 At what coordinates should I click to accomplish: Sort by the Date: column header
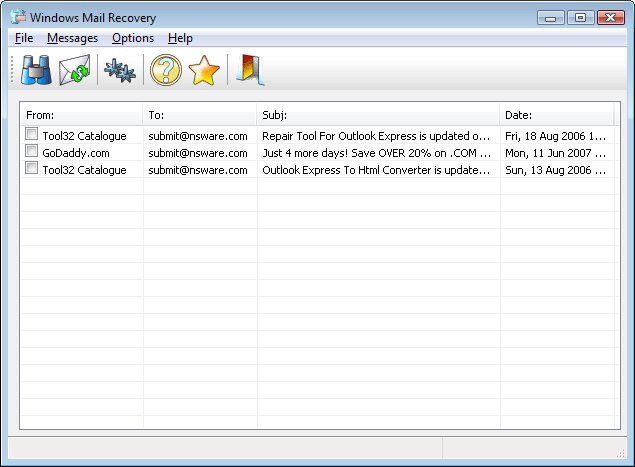[557, 115]
